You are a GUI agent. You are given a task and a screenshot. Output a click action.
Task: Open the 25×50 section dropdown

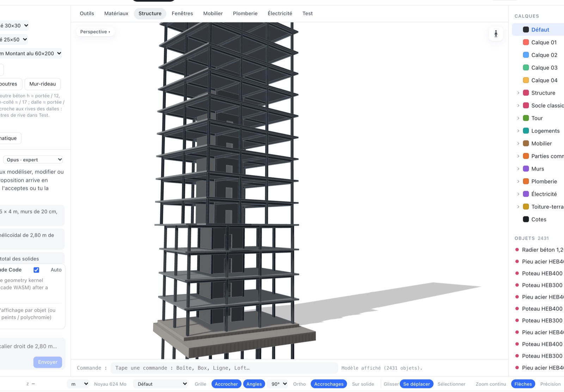[x=13, y=39]
